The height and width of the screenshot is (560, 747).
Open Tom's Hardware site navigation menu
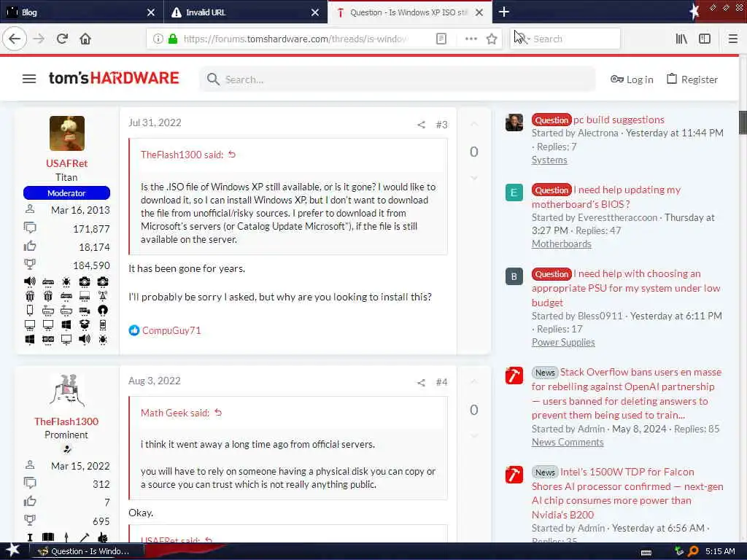coord(29,79)
